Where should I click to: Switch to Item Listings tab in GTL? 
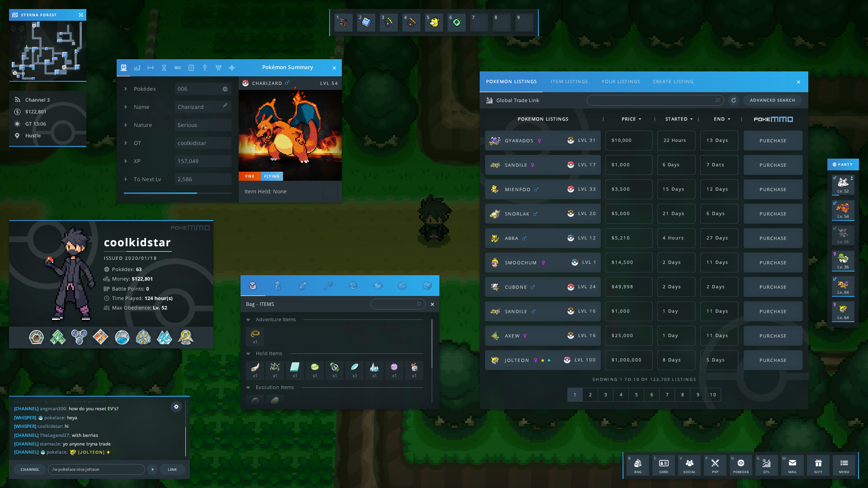569,81
